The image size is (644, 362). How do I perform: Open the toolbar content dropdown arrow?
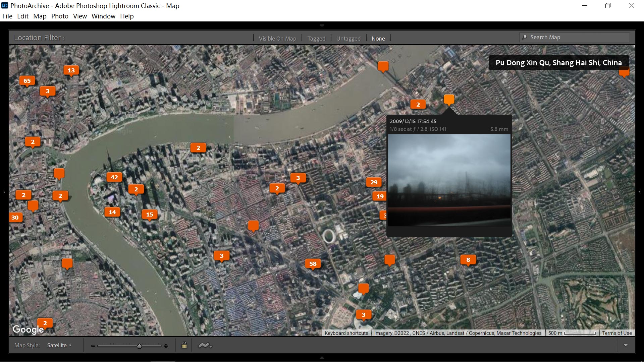(x=626, y=345)
